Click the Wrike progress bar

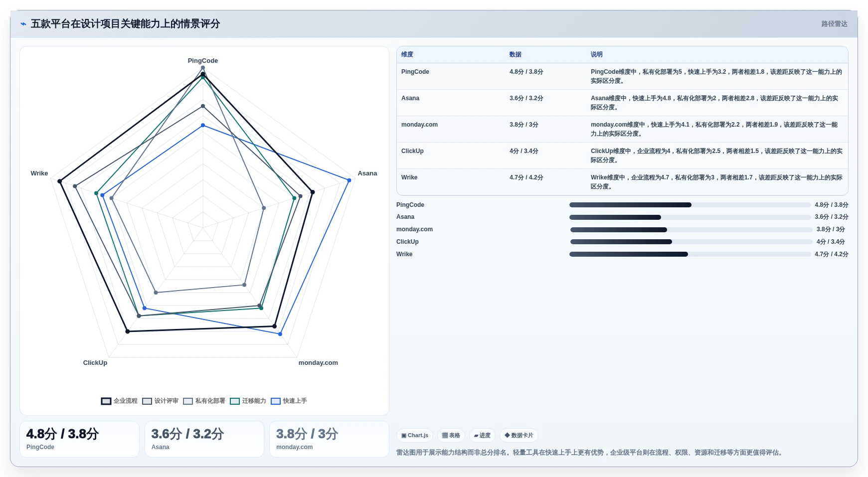pyautogui.click(x=690, y=254)
